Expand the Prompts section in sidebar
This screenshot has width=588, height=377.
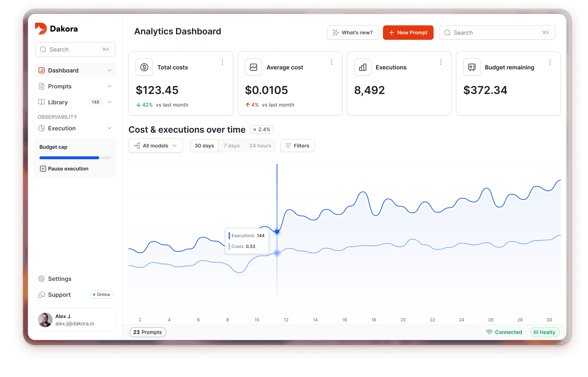point(110,86)
